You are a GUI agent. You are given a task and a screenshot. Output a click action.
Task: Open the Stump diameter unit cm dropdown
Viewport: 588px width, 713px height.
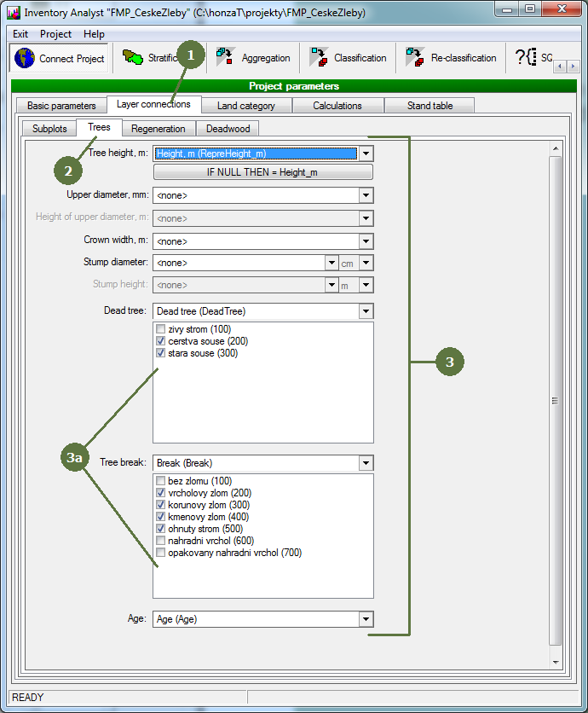point(366,264)
